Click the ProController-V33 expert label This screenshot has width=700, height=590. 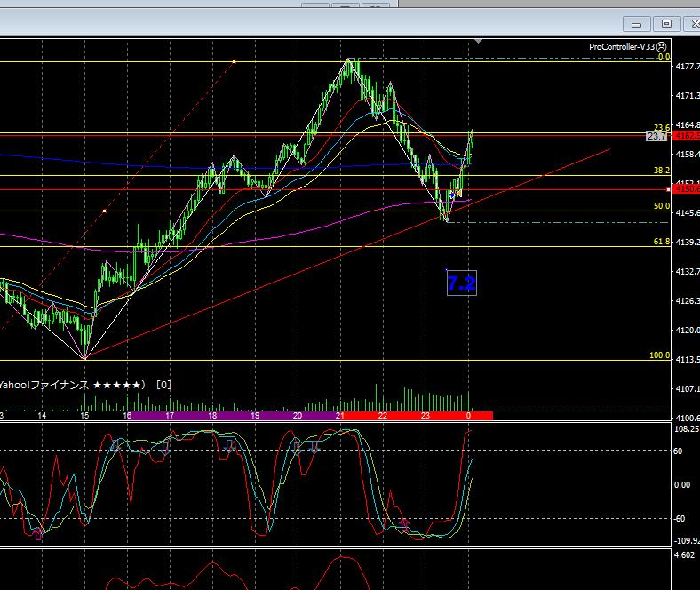point(622,47)
